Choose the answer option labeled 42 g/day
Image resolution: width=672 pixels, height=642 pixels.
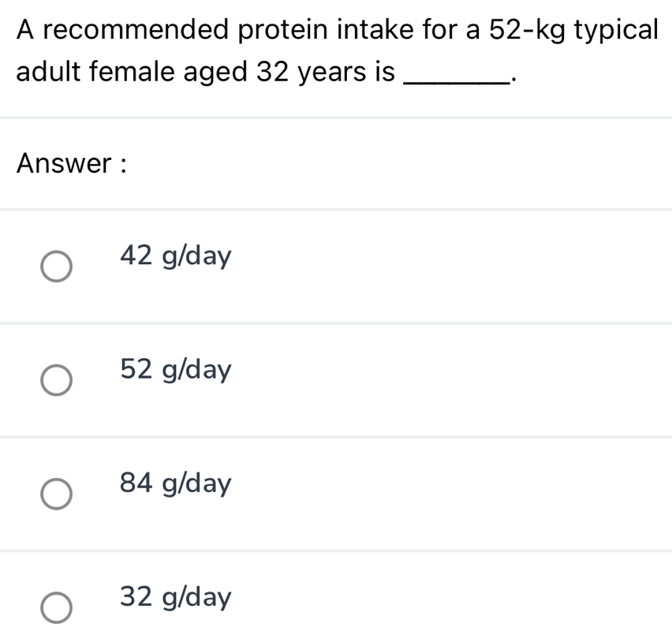coord(175,256)
